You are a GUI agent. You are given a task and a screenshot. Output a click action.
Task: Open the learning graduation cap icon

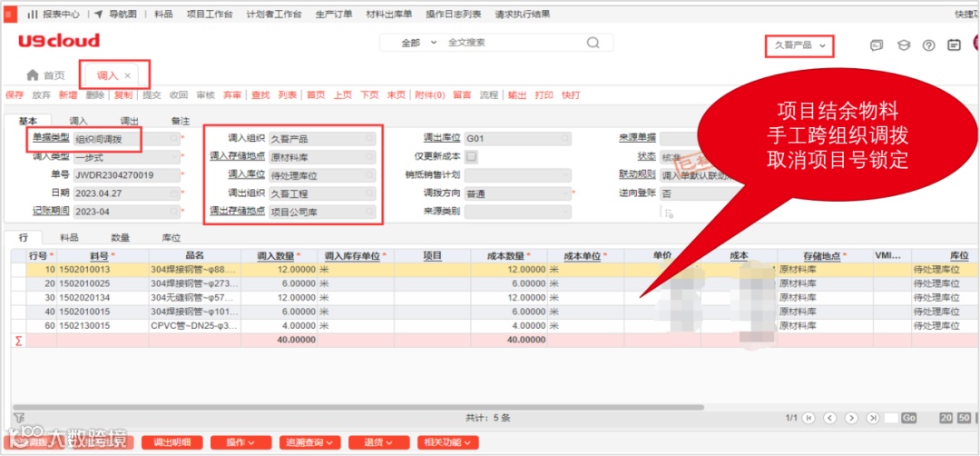tap(903, 45)
